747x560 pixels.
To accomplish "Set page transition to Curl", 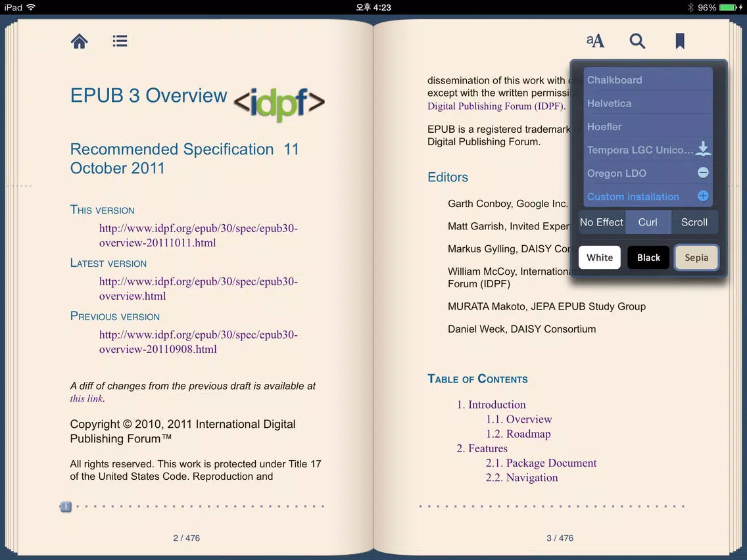I will [x=648, y=222].
